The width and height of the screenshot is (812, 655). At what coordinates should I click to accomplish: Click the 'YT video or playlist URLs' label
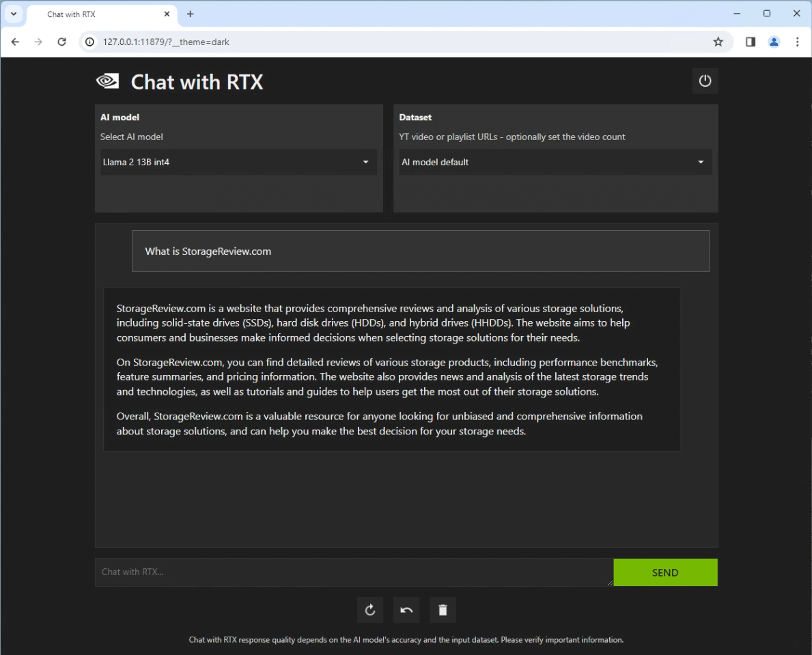(x=512, y=137)
